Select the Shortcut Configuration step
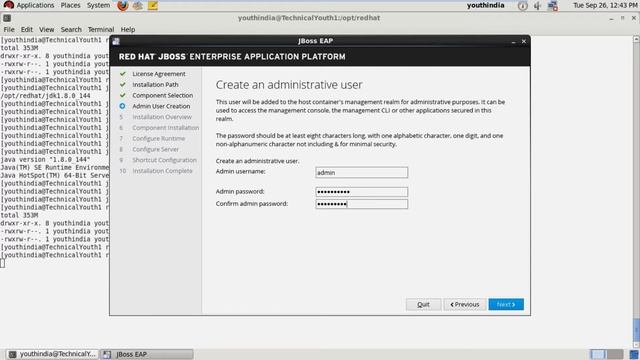The height and width of the screenshot is (360, 640). (164, 160)
